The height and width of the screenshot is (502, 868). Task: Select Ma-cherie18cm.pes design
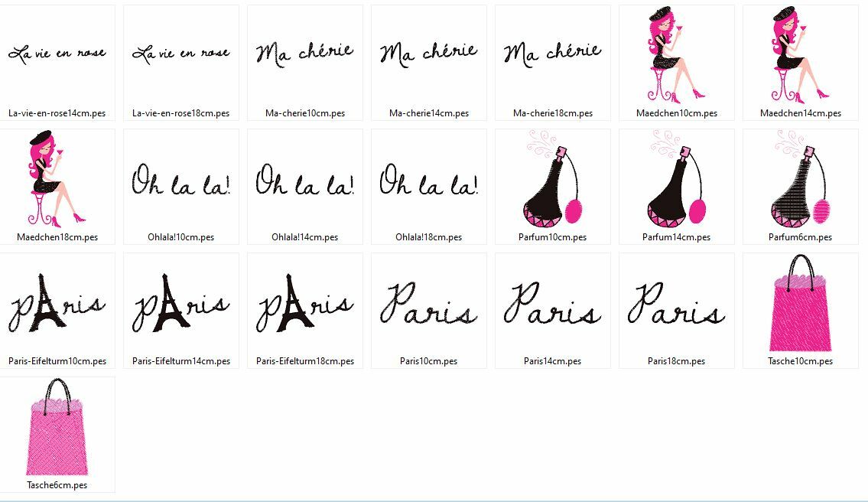pos(553,54)
